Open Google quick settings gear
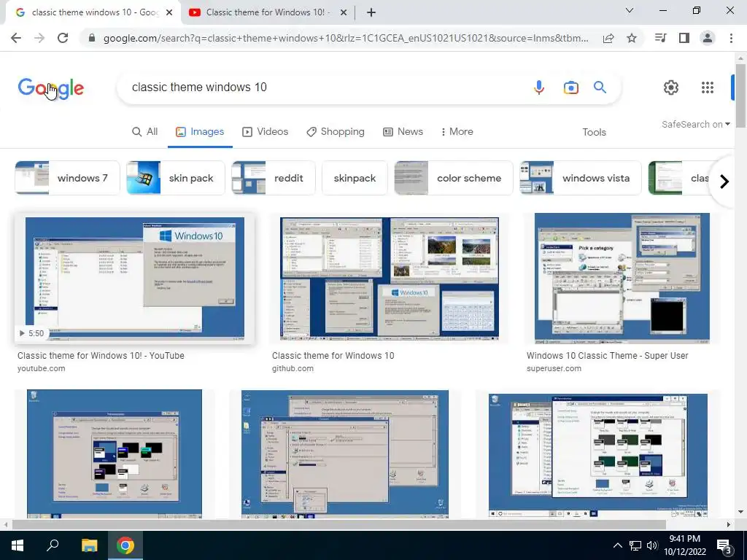Viewport: 747px width, 560px height. tap(671, 87)
